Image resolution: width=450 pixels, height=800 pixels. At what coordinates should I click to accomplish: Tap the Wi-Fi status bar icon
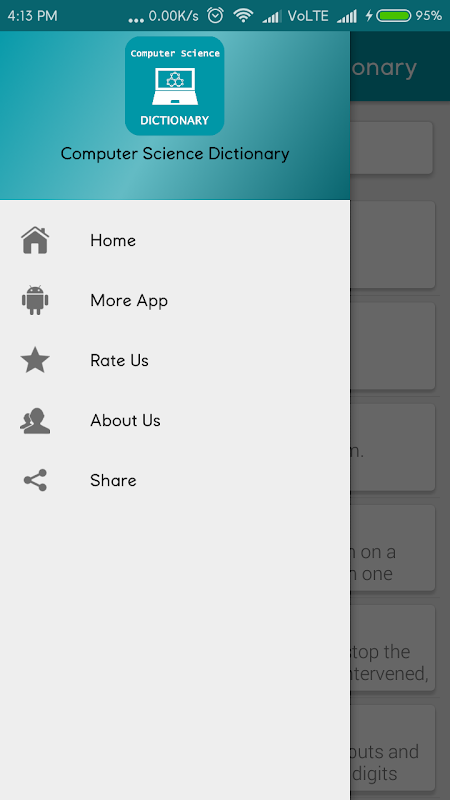coord(243,16)
